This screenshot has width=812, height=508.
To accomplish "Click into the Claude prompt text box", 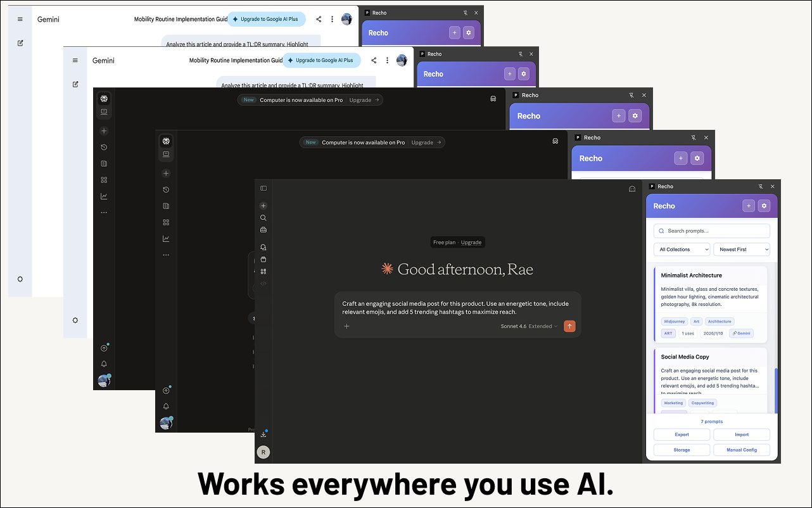I will coord(456,308).
